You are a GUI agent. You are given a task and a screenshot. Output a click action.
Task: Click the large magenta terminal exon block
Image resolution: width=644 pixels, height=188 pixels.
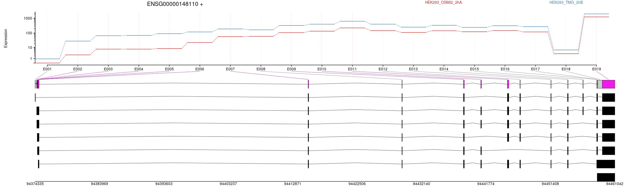click(x=609, y=84)
